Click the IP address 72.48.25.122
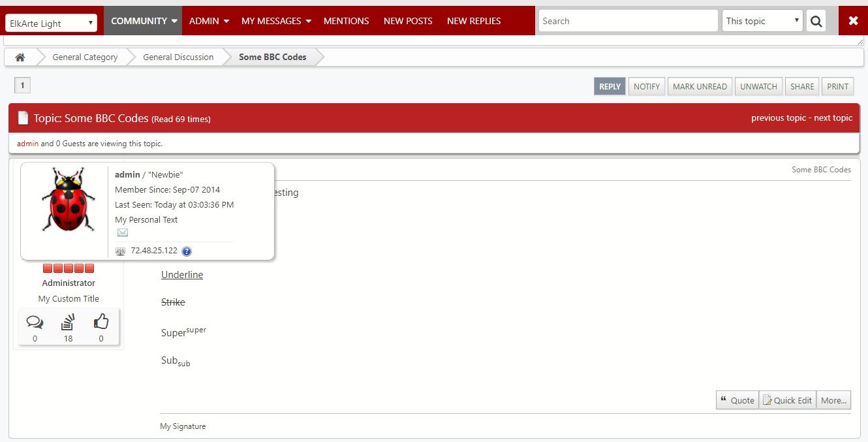This screenshot has width=868, height=442. [x=154, y=251]
